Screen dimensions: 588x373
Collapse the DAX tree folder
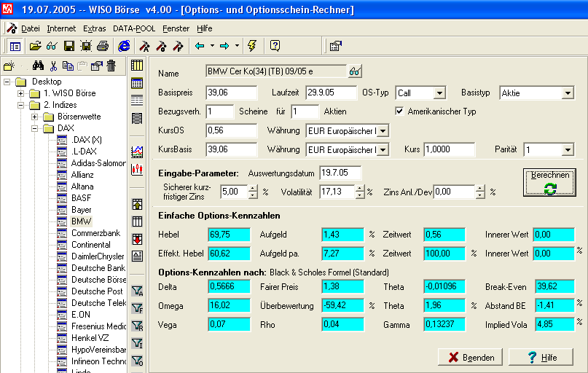coord(35,128)
